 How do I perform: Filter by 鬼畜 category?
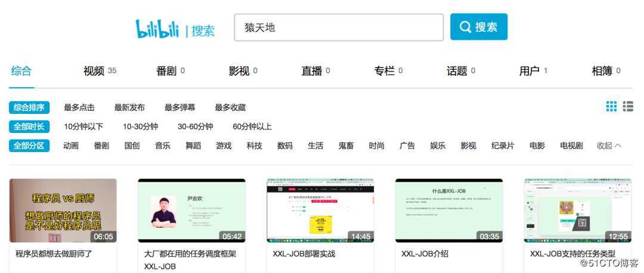[346, 145]
